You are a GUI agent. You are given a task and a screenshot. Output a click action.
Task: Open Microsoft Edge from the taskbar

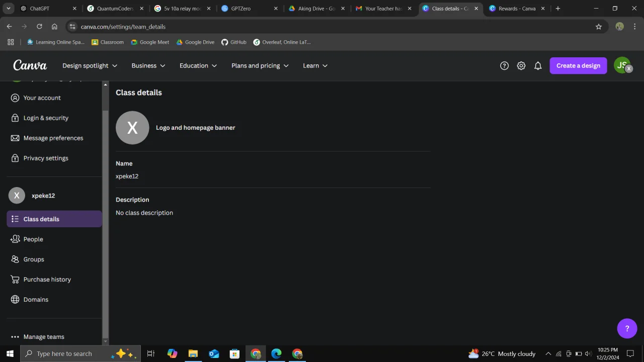click(x=276, y=353)
